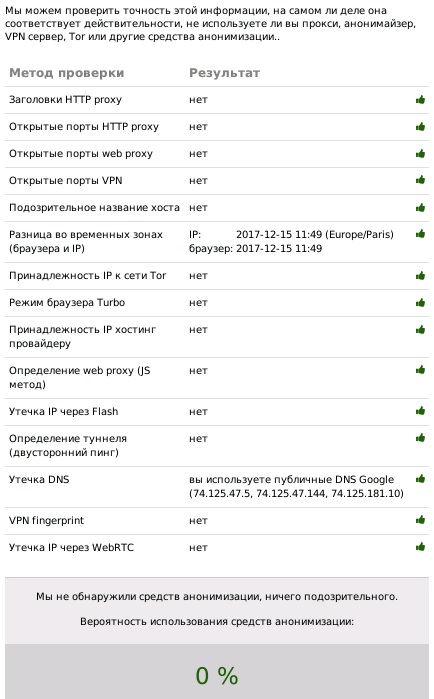Click Определение туннеля (двусторонний пинг) label
This screenshot has width=434, height=699.
pyautogui.click(x=68, y=445)
